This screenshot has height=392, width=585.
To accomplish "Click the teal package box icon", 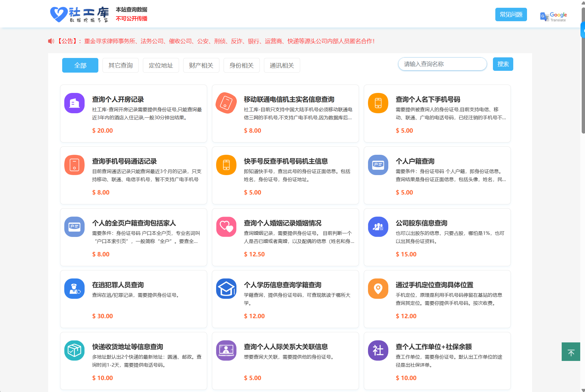I will (74, 350).
